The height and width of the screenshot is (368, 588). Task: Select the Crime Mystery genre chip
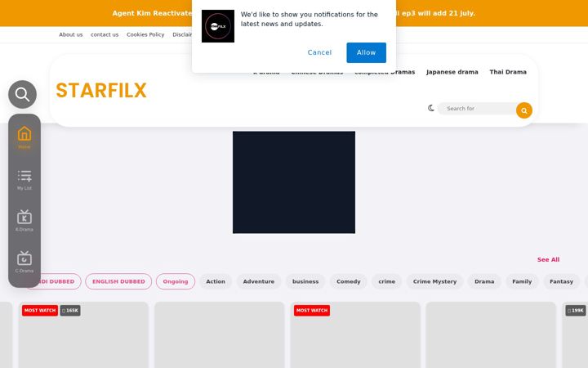coord(434,281)
